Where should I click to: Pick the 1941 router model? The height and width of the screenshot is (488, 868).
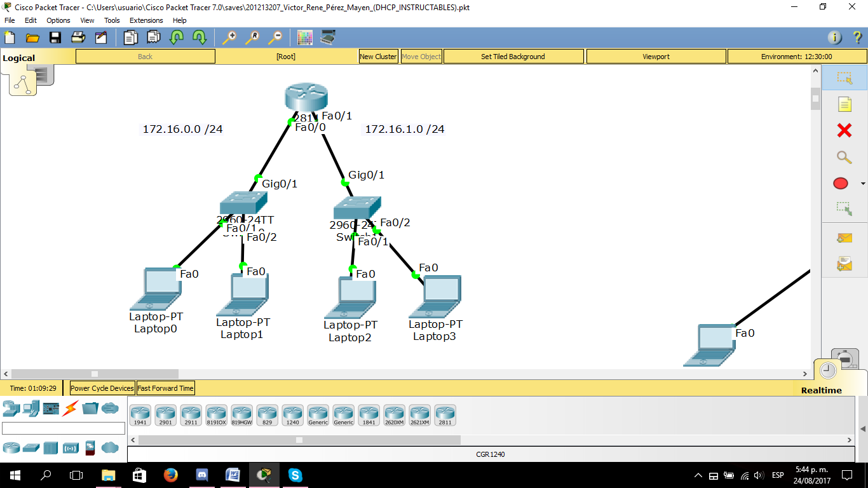click(x=140, y=415)
